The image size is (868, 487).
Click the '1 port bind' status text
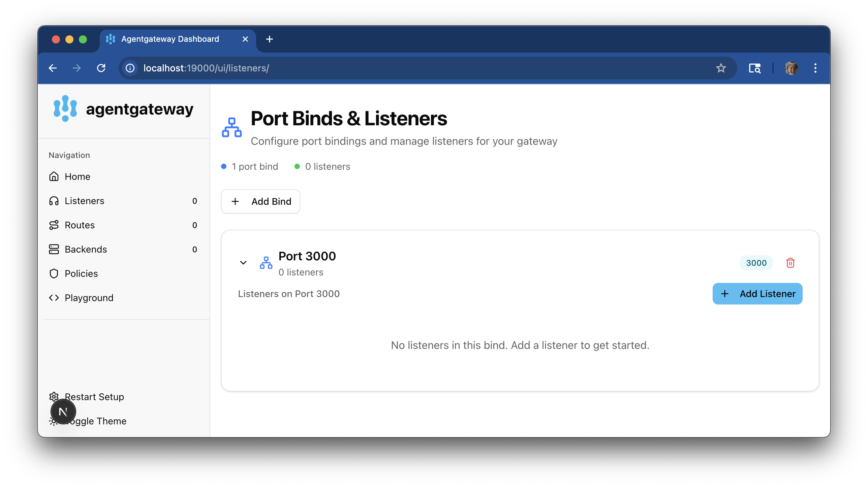255,167
